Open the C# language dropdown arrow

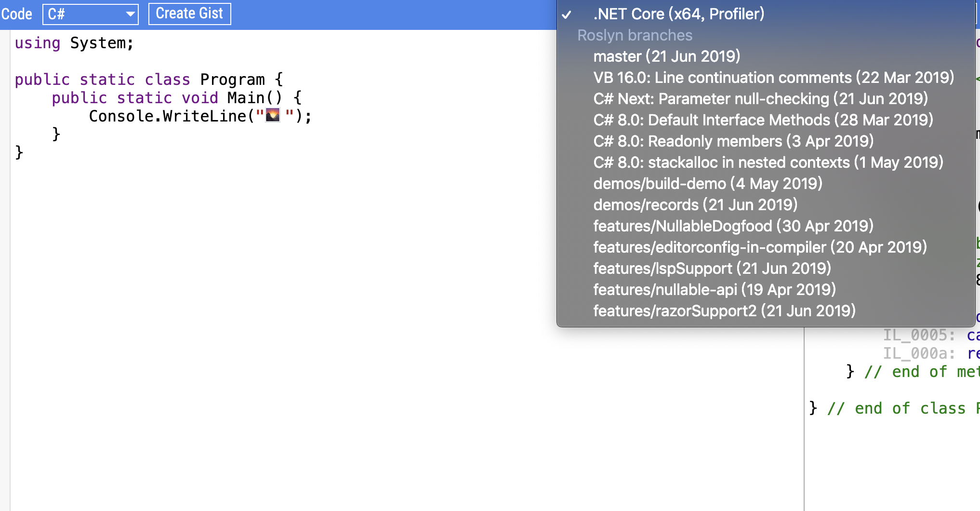(130, 14)
